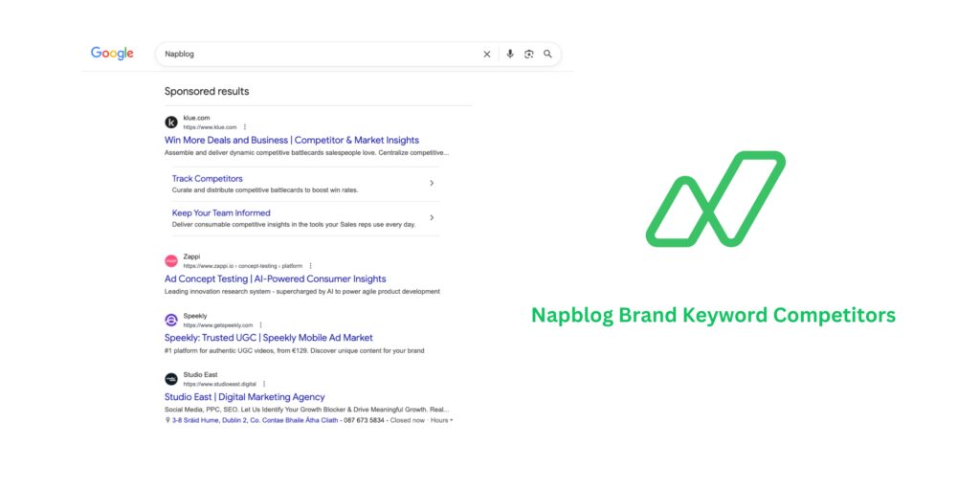Image resolution: width=980 pixels, height=490 pixels.
Task: Click 'Deliver consumable competitive insights' text
Action: click(294, 224)
